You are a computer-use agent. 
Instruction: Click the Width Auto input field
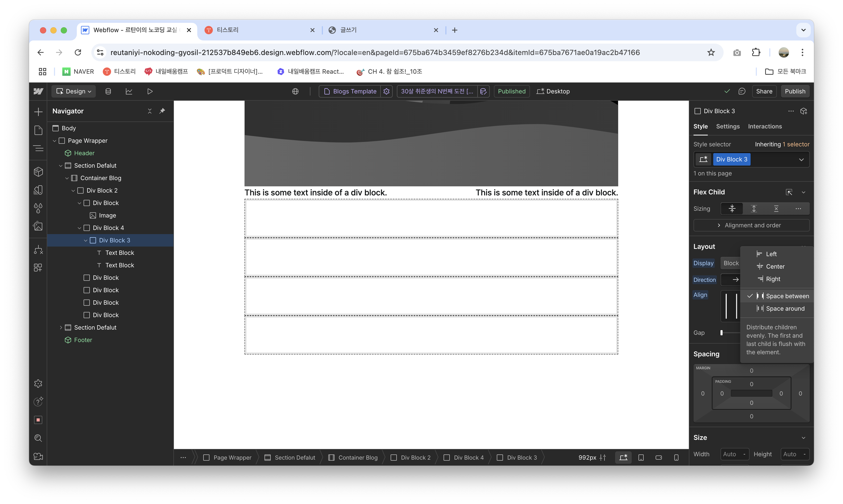735,454
